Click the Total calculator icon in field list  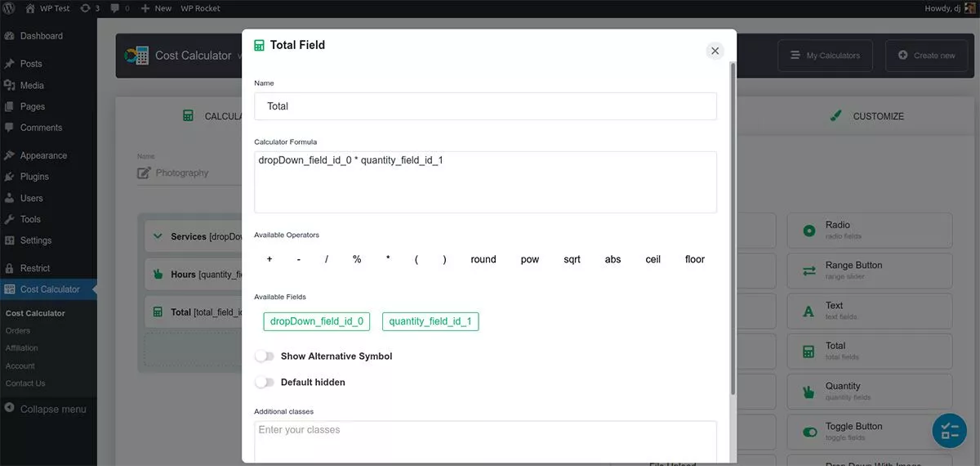coord(809,352)
